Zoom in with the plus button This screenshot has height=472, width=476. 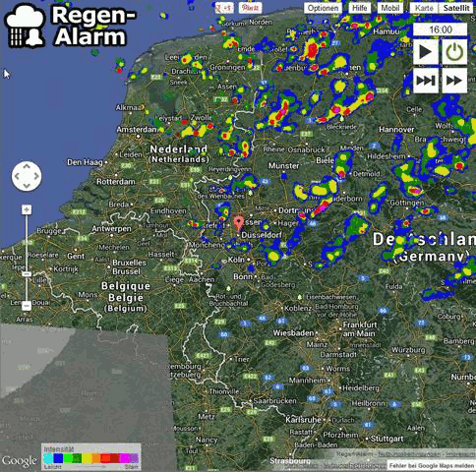coord(27,209)
